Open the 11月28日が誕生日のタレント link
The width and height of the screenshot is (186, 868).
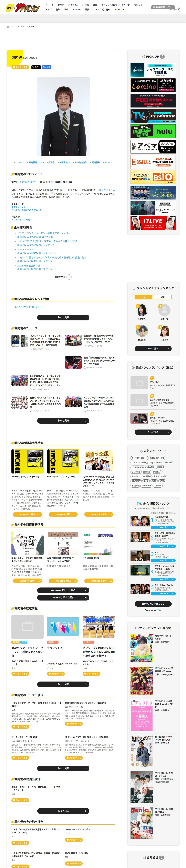pyautogui.click(x=29, y=307)
